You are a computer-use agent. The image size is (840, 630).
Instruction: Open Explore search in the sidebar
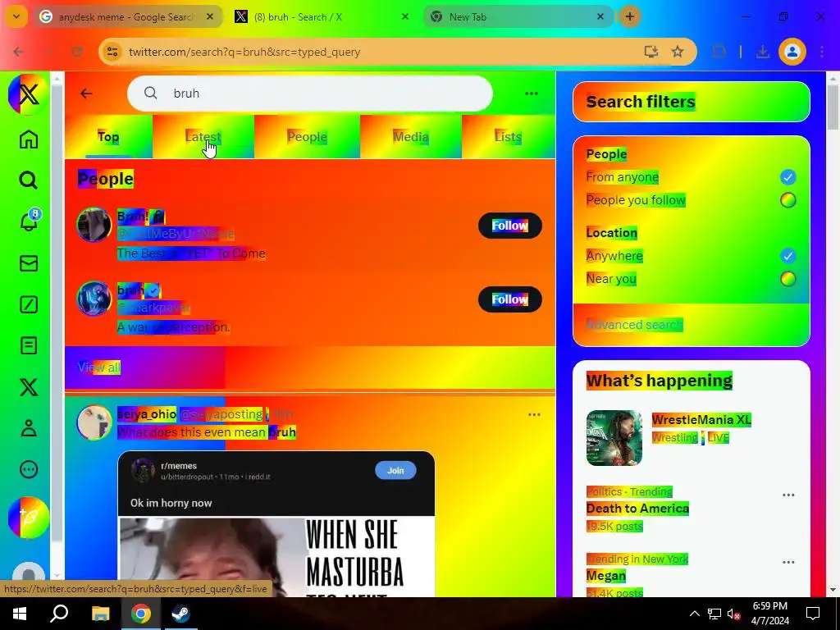coord(29,180)
